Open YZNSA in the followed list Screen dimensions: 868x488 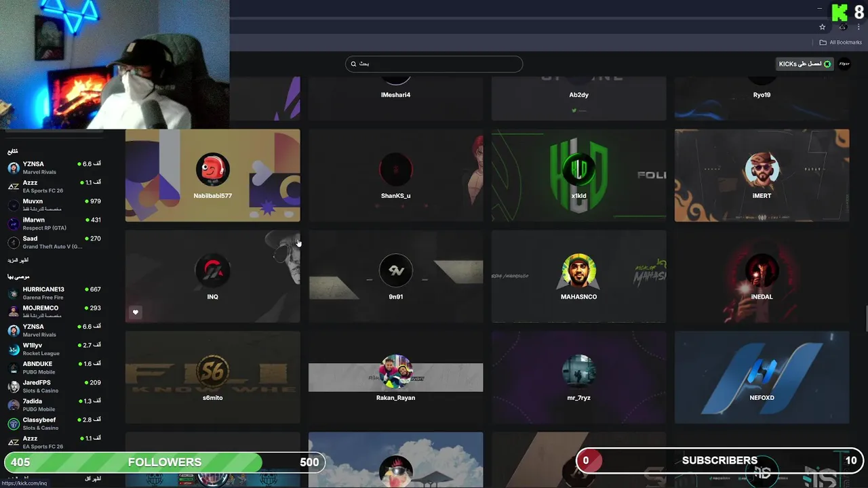pos(54,167)
